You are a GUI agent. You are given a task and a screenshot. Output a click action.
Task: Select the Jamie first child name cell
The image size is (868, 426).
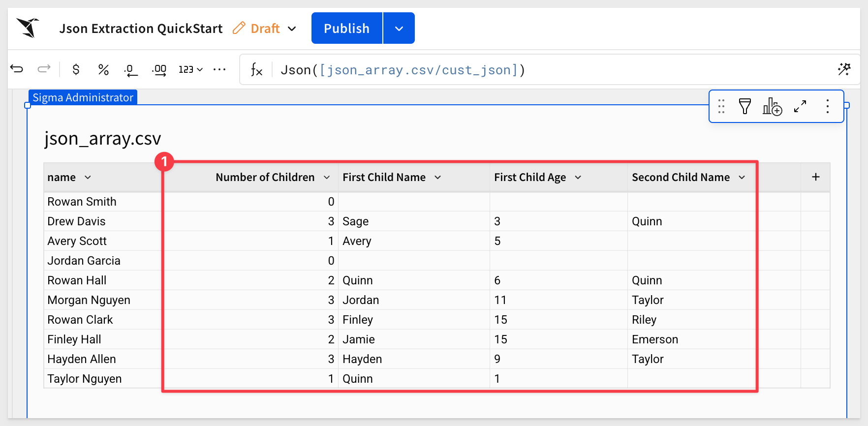pyautogui.click(x=414, y=339)
